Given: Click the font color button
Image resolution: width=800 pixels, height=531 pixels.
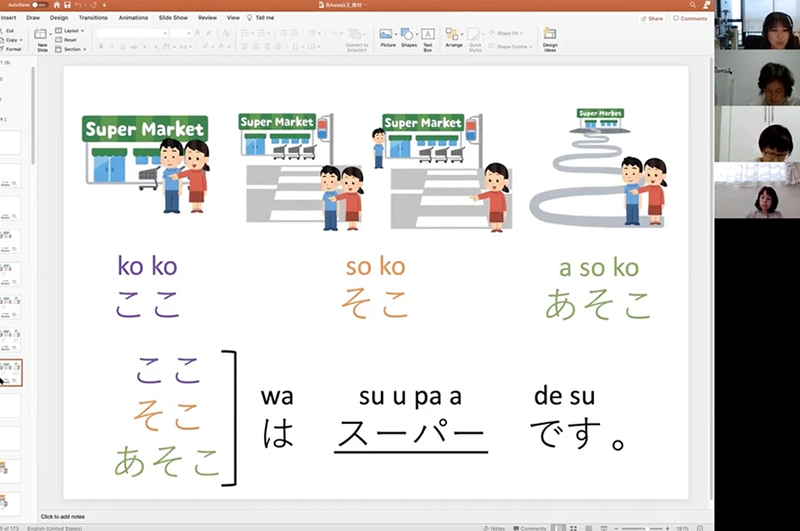Looking at the screenshot, I should tap(223, 46).
